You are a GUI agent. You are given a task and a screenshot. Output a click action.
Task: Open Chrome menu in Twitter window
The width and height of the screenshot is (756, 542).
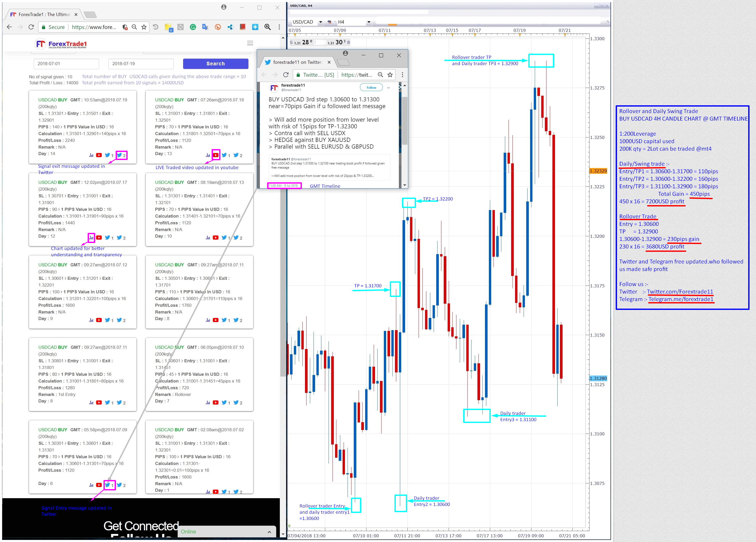click(x=402, y=75)
